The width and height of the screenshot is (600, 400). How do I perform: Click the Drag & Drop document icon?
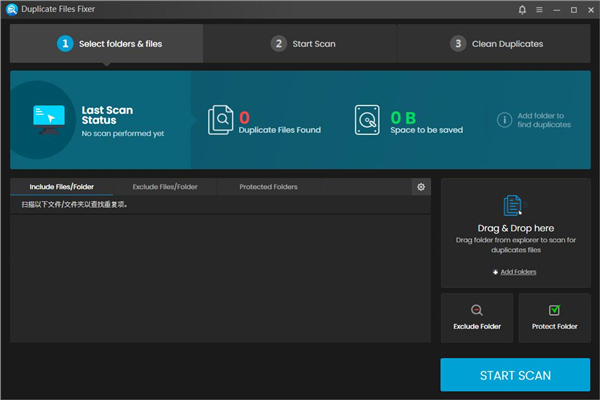coord(514,206)
